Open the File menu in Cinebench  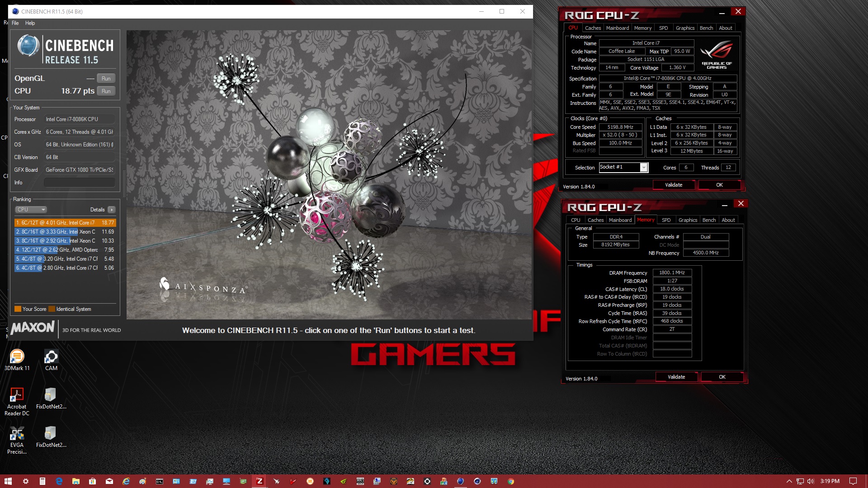coord(15,23)
